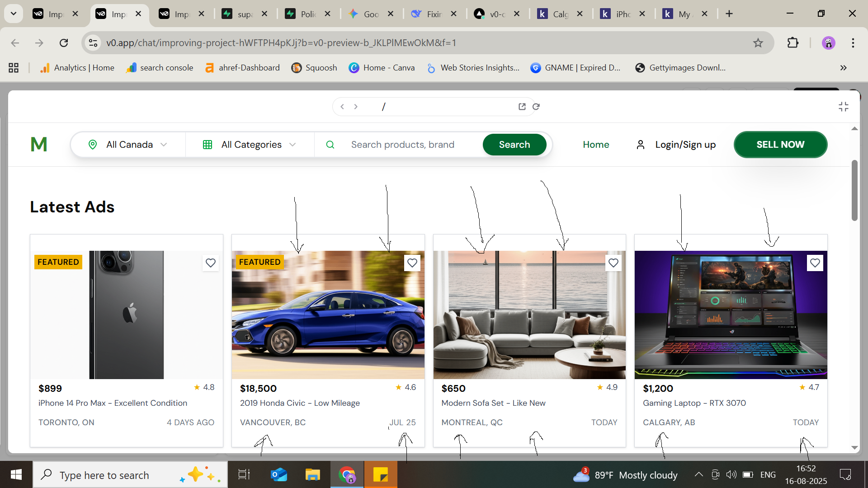Favorite the 2019 Honda Civic listing

(412, 263)
